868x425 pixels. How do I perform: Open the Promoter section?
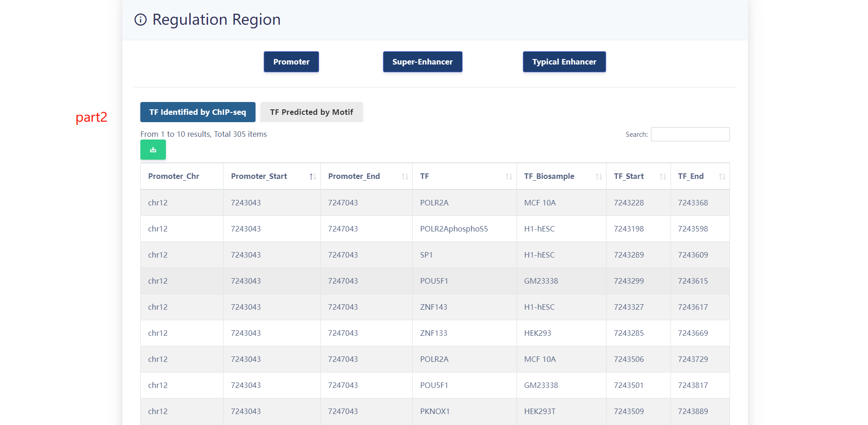click(x=291, y=62)
